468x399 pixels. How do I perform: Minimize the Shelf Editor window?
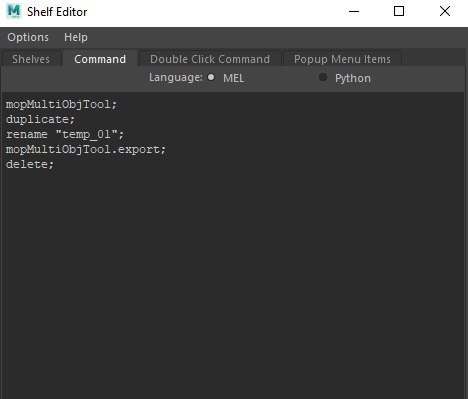click(354, 12)
